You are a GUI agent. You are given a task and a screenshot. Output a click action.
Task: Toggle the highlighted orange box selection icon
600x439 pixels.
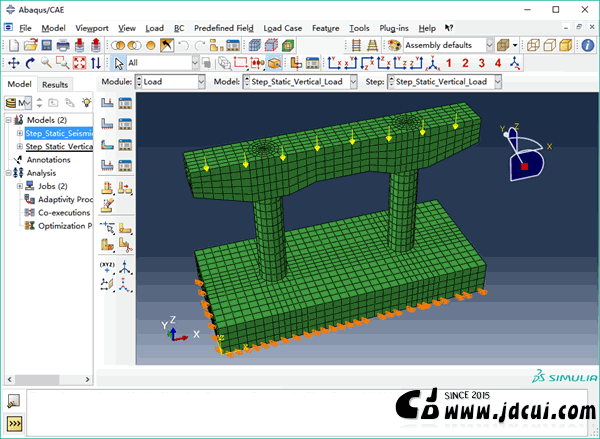(275, 63)
